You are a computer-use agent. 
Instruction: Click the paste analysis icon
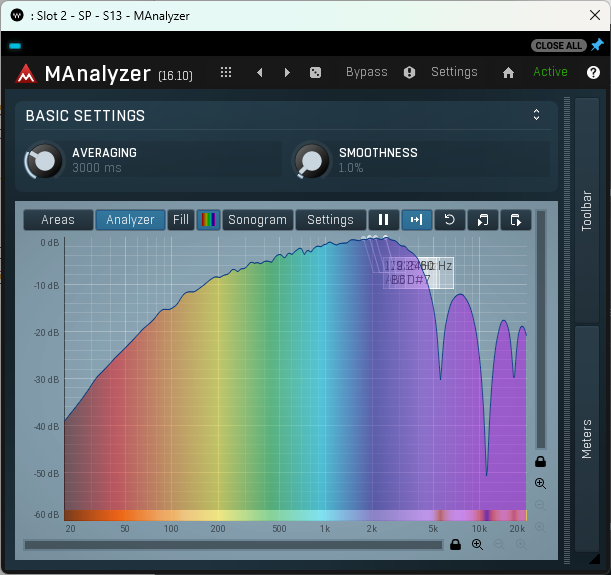click(x=516, y=220)
